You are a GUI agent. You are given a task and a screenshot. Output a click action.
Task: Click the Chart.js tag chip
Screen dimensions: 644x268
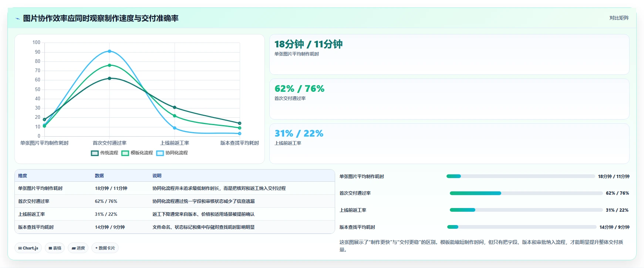28,248
